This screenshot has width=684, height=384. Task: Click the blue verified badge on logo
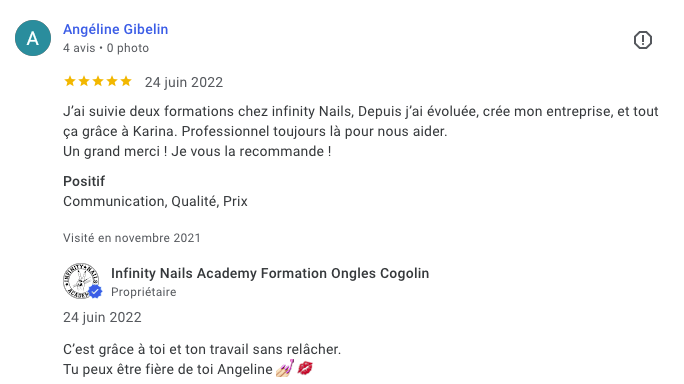click(x=95, y=291)
